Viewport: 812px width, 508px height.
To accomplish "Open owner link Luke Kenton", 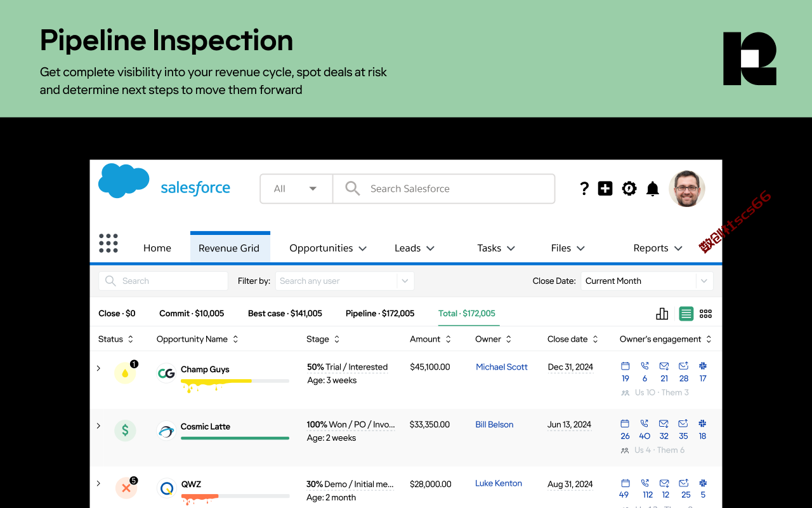I will pos(499,483).
